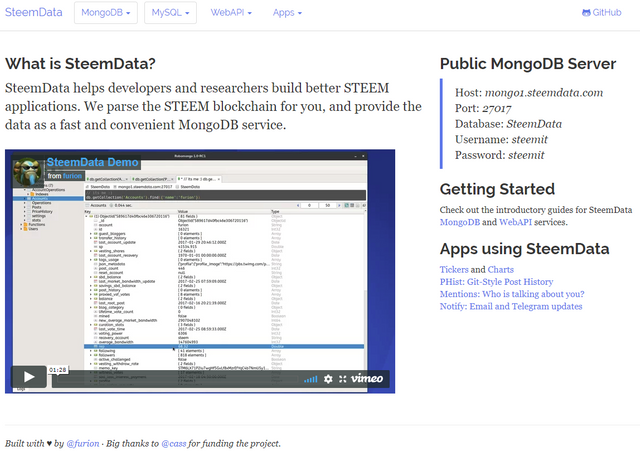
Task: Expand the MySQL dropdown menu
Action: (170, 13)
